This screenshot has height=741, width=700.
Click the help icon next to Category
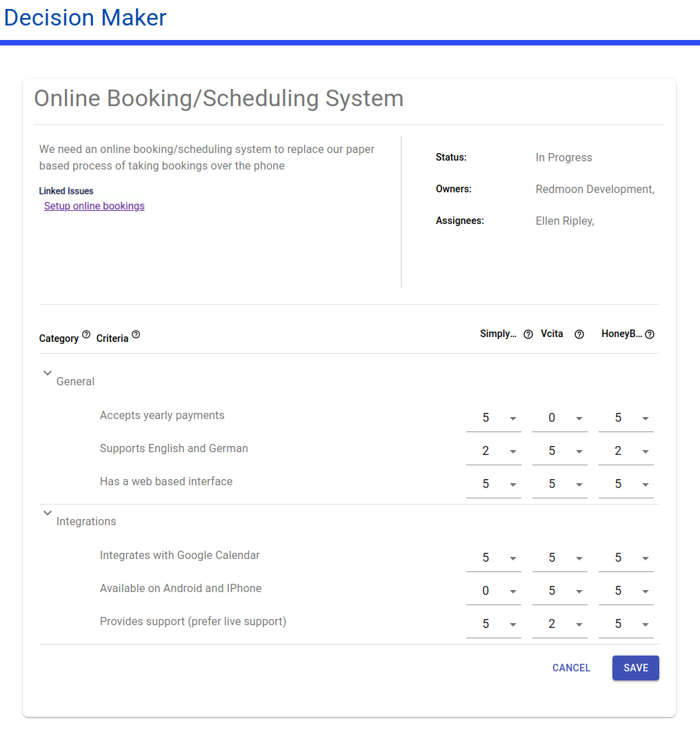coord(86,334)
